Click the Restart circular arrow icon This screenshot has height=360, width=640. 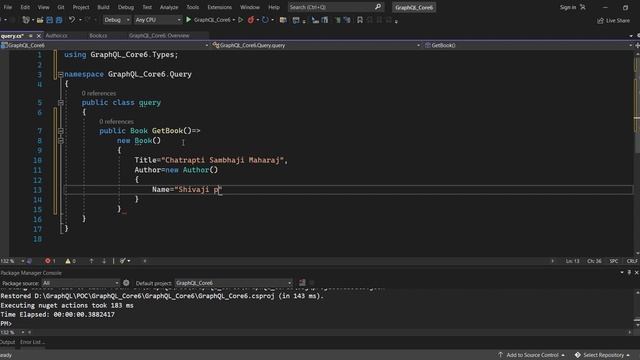265,20
